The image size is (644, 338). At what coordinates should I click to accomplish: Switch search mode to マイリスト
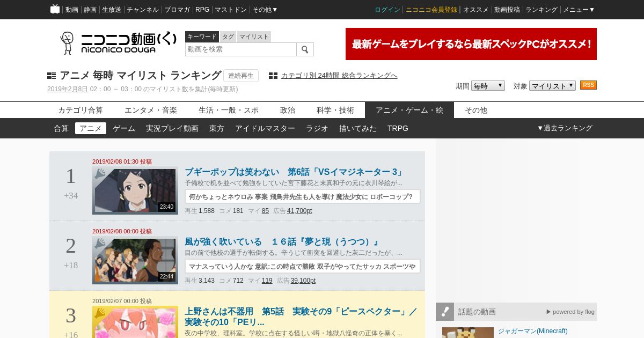click(x=254, y=36)
